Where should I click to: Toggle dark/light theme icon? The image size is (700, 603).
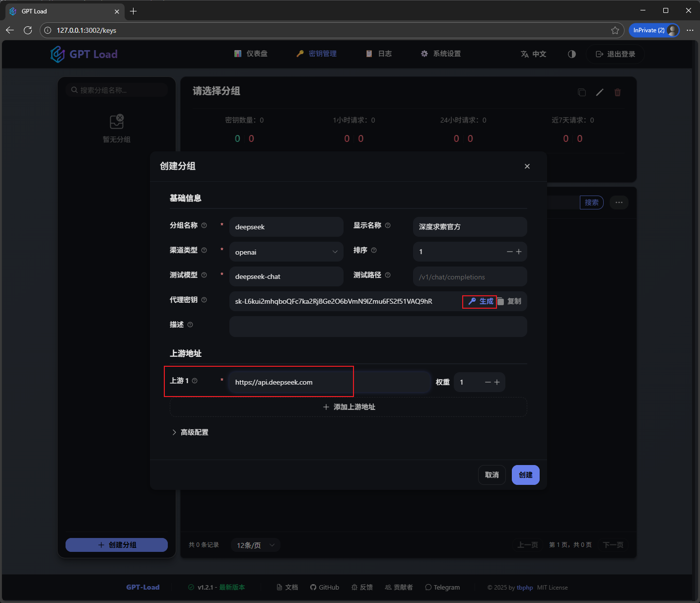pyautogui.click(x=571, y=54)
